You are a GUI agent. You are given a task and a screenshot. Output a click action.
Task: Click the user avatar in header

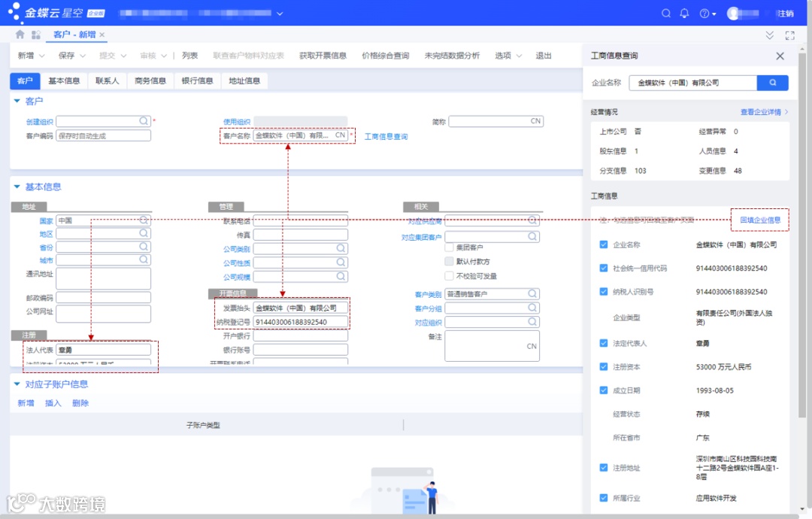(x=733, y=14)
